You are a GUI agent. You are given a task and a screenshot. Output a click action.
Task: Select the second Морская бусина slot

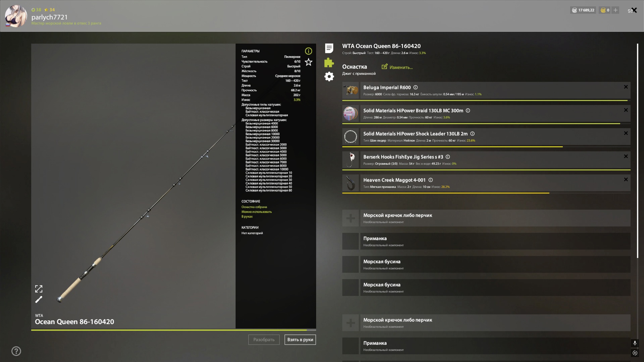(486, 288)
